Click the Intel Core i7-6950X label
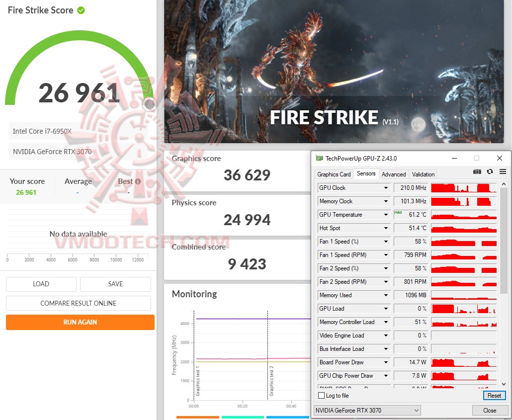The height and width of the screenshot is (420, 512). [42, 131]
